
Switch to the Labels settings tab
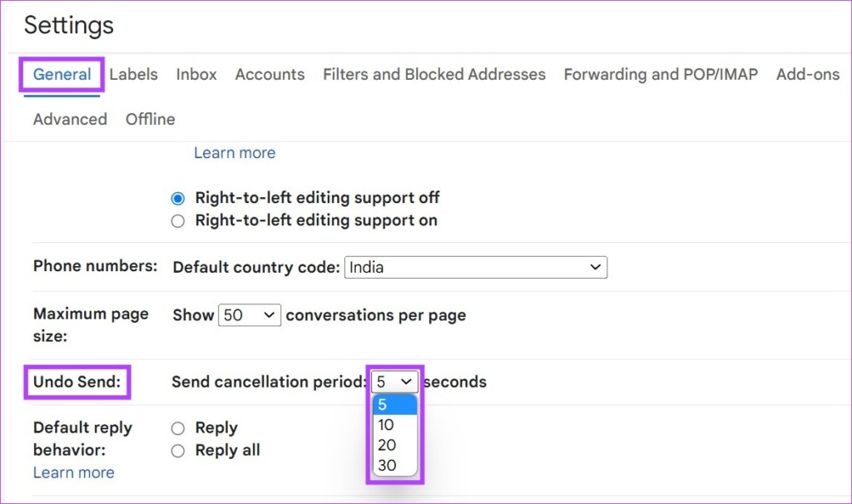pos(133,74)
